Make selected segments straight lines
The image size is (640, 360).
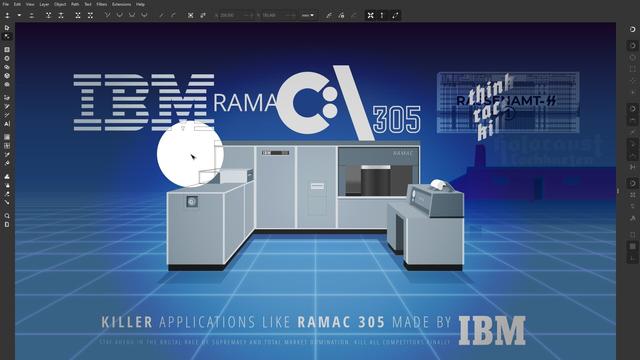pyautogui.click(x=162, y=15)
